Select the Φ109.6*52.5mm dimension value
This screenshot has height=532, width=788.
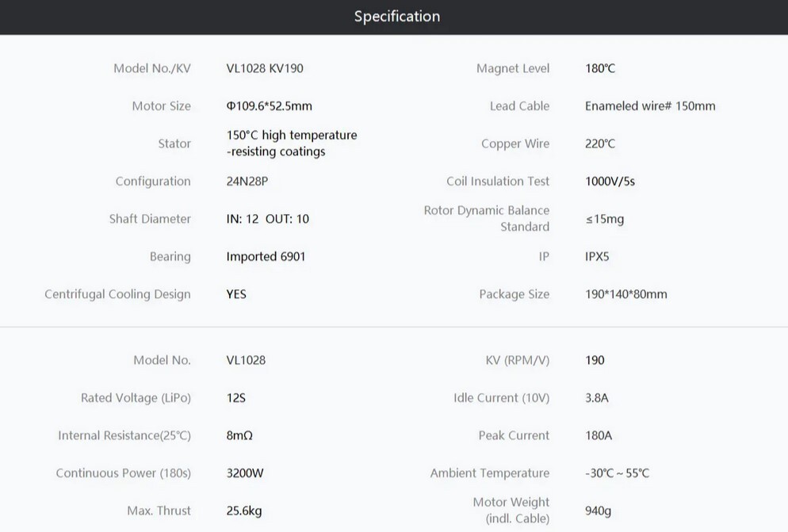point(270,106)
